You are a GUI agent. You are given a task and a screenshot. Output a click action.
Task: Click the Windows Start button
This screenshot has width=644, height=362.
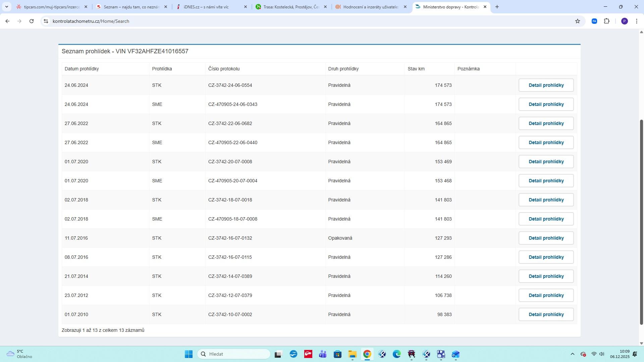189,354
